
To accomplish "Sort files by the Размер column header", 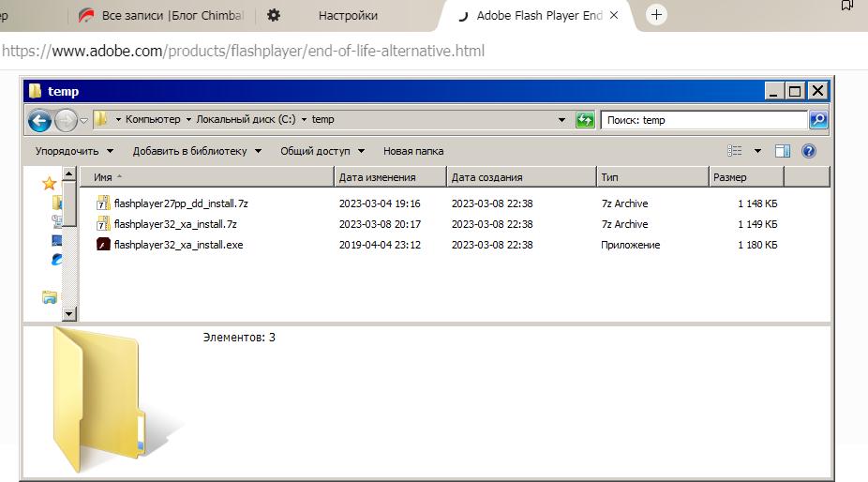I will click(x=745, y=177).
